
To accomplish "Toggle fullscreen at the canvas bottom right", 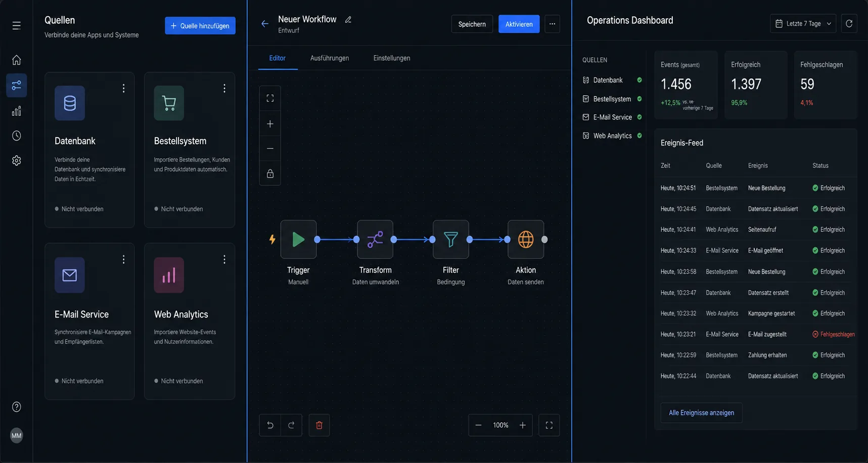I will point(549,425).
